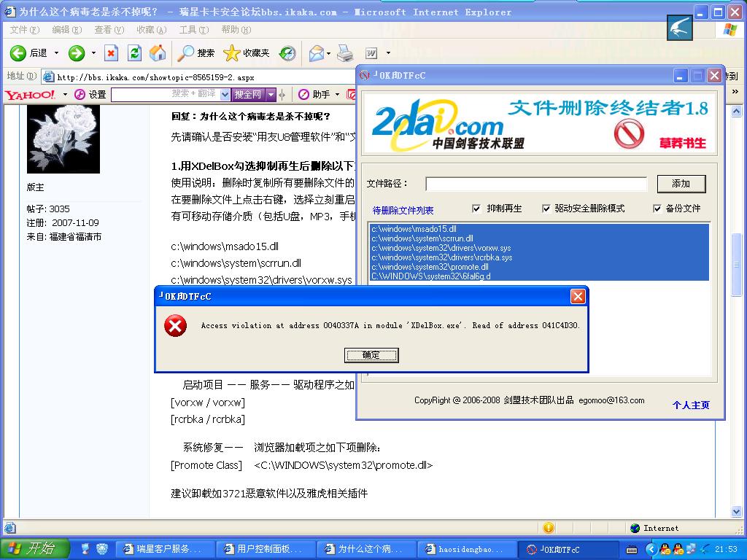Screen dimensions: 747x560
Task: Click the page scrollbar down arrow
Action: (736, 512)
